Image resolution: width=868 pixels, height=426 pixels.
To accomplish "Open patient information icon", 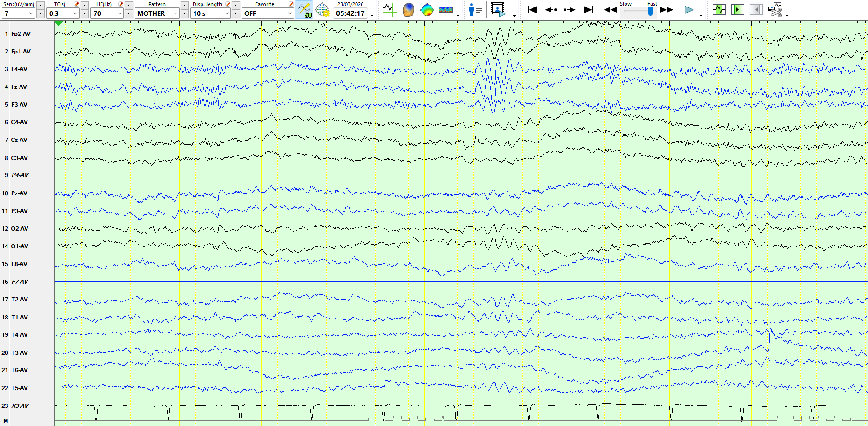I will [x=476, y=10].
